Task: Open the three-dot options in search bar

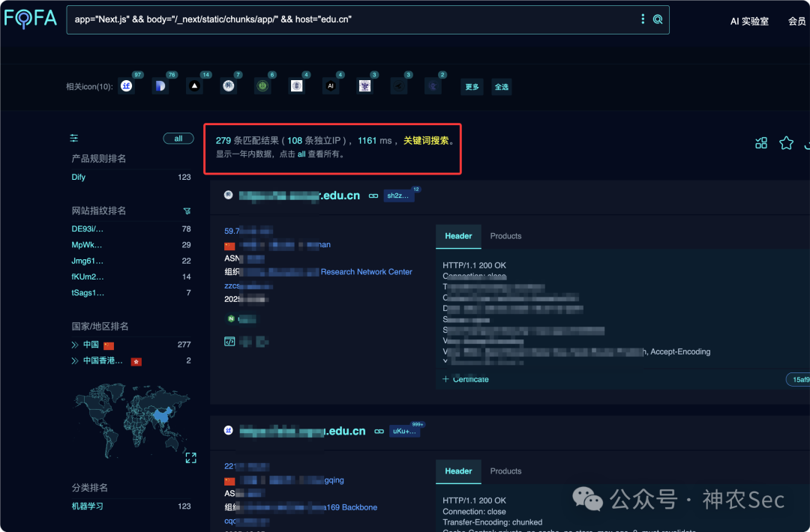Action: pos(643,19)
